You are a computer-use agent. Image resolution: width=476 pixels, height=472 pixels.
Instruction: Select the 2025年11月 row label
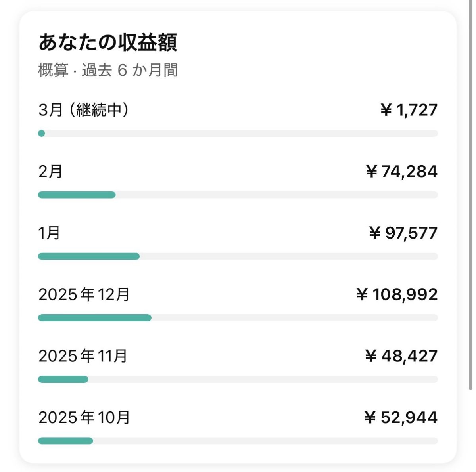click(83, 356)
